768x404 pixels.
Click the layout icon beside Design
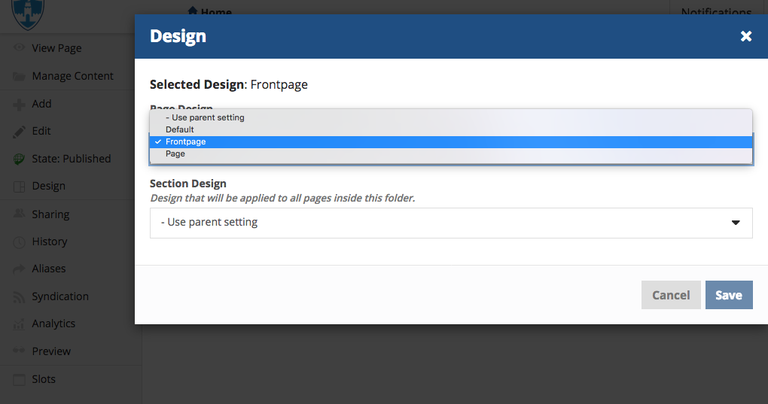(x=19, y=187)
